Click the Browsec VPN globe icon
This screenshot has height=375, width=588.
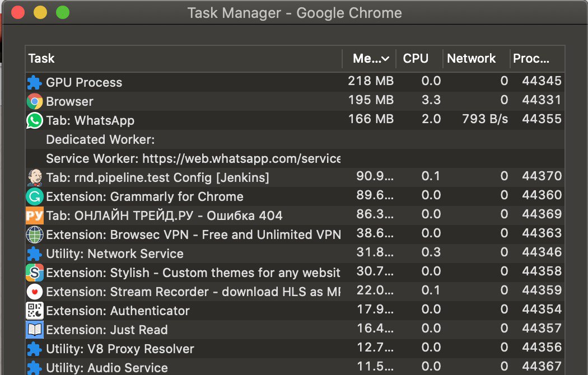[x=35, y=235]
